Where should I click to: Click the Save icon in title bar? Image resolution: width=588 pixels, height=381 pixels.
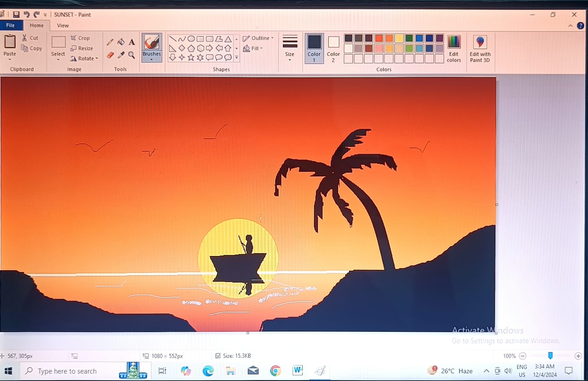click(16, 15)
